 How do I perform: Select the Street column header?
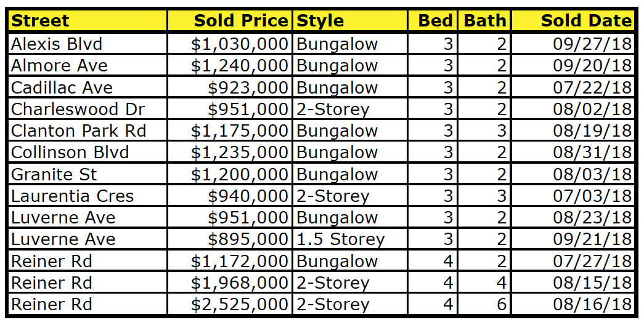pyautogui.click(x=88, y=20)
